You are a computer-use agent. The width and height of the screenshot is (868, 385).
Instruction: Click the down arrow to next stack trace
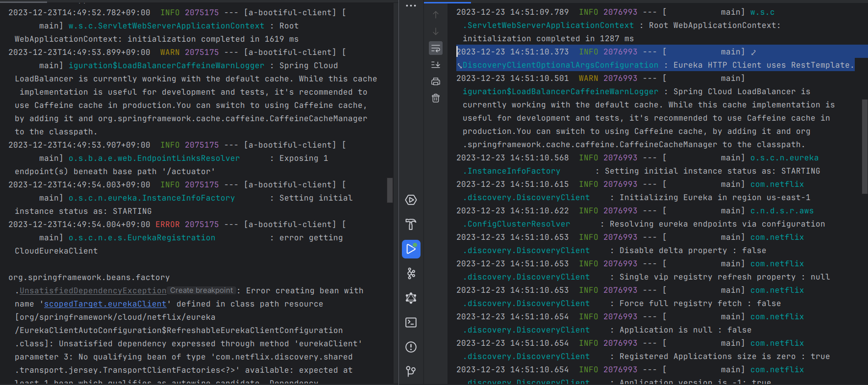point(436,31)
